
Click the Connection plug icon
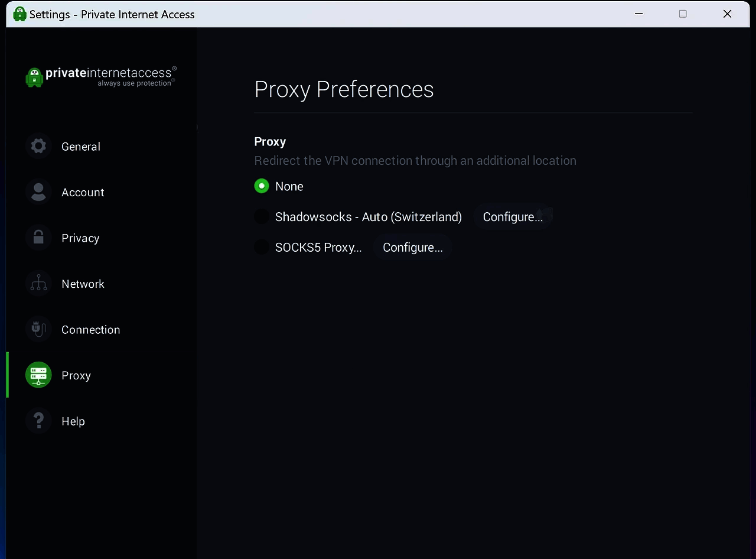38,329
